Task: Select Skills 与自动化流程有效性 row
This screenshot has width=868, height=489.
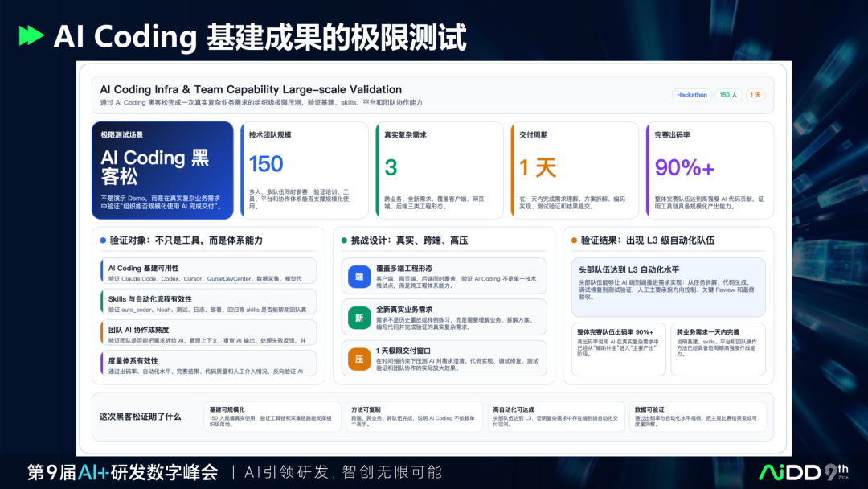Action: [209, 302]
